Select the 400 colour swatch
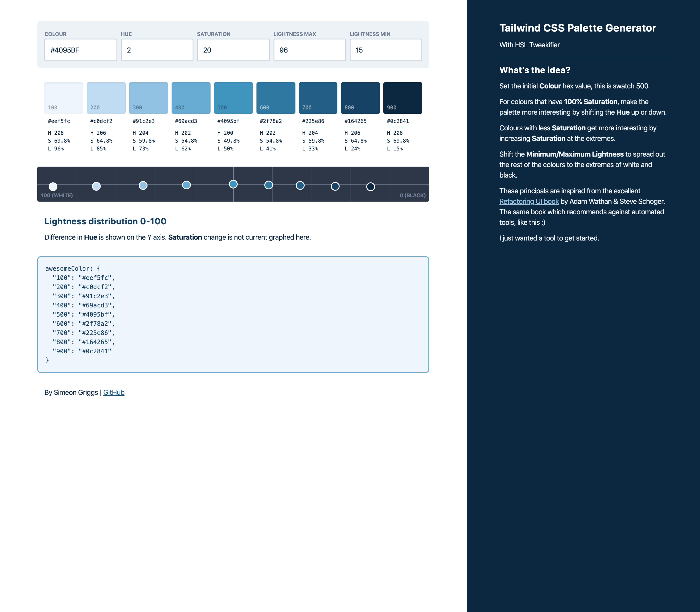Image resolution: width=700 pixels, height=612 pixels. pos(191,98)
